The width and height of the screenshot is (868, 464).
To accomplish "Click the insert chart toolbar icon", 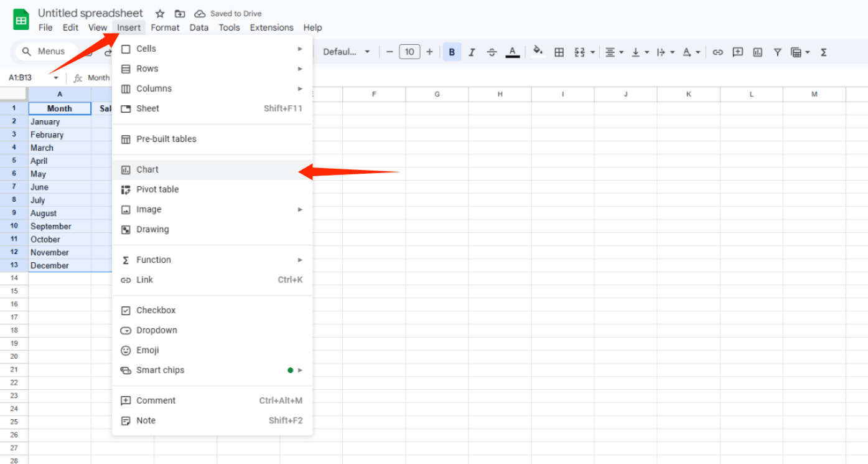I will tap(757, 52).
